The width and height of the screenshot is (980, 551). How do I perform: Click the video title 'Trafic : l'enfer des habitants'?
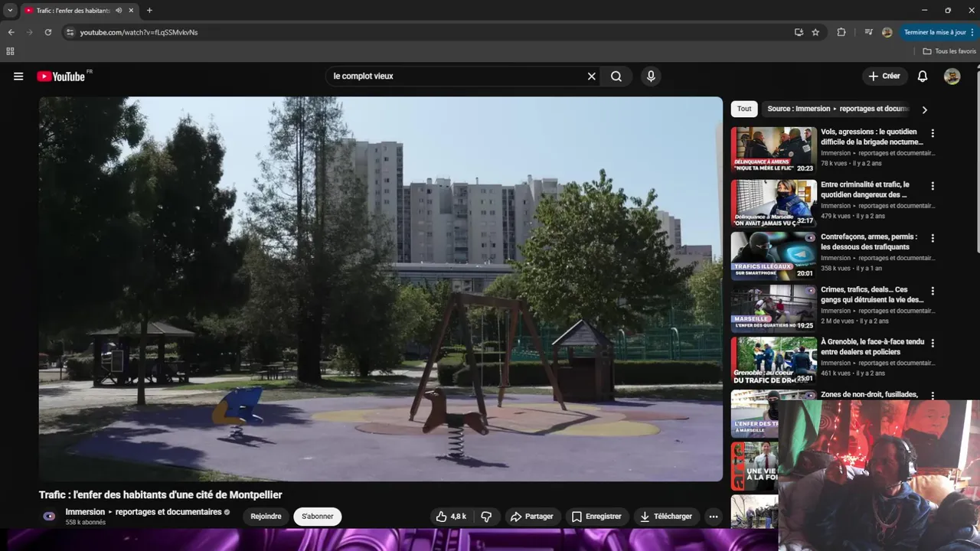click(161, 495)
